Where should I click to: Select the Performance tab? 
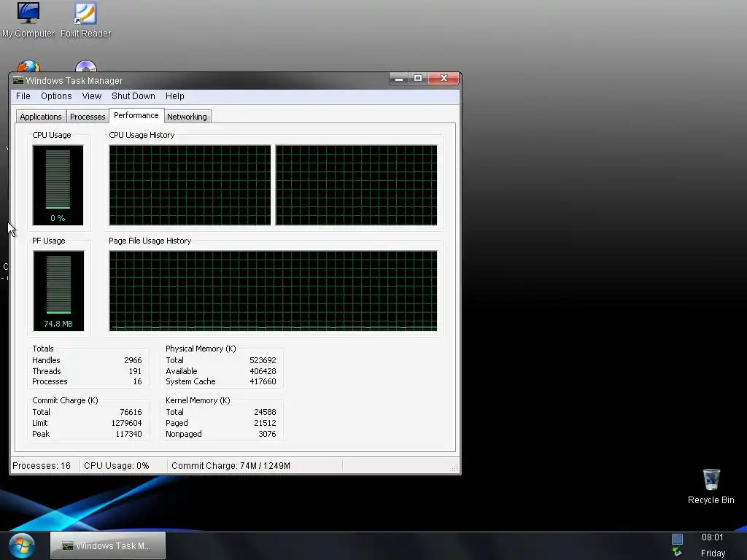pyautogui.click(x=136, y=115)
